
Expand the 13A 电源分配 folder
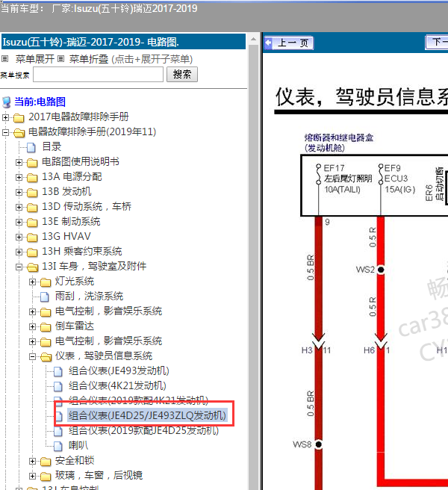tap(19, 177)
